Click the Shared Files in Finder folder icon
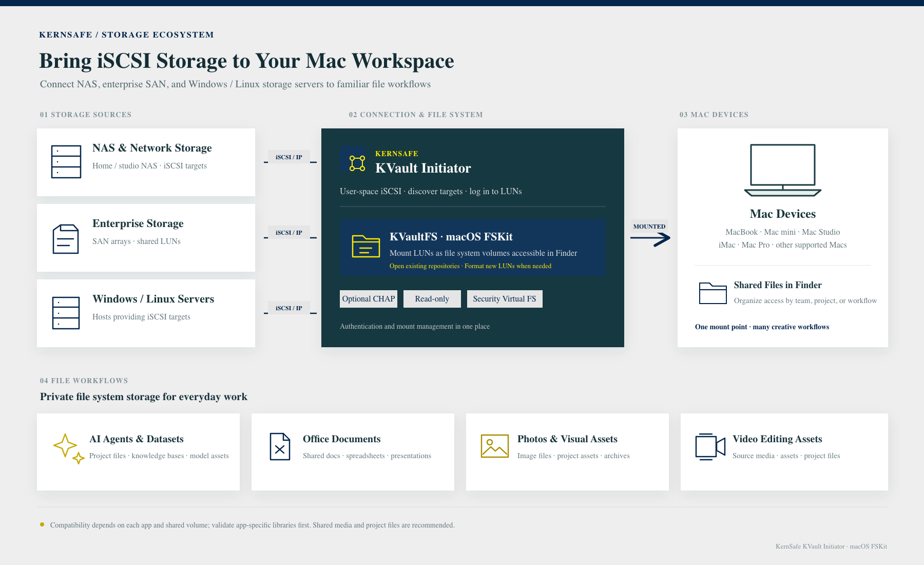Screen dimensions: 924x565 point(713,293)
